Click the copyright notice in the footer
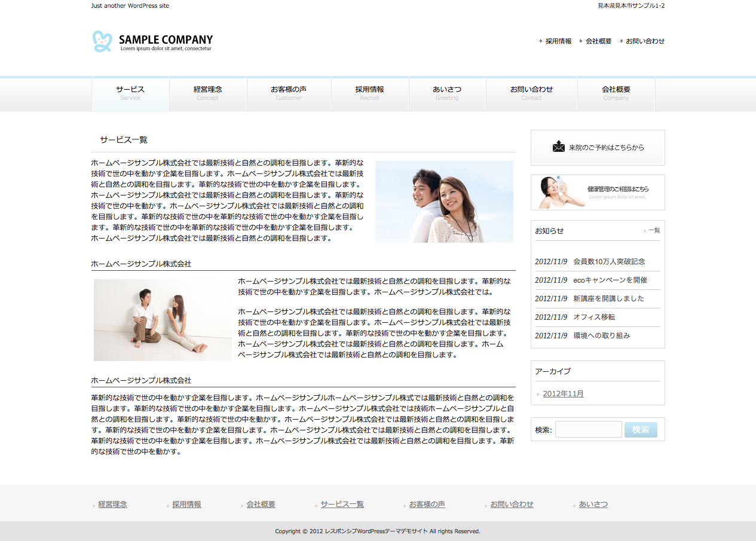The height and width of the screenshot is (541, 756). tap(378, 531)
